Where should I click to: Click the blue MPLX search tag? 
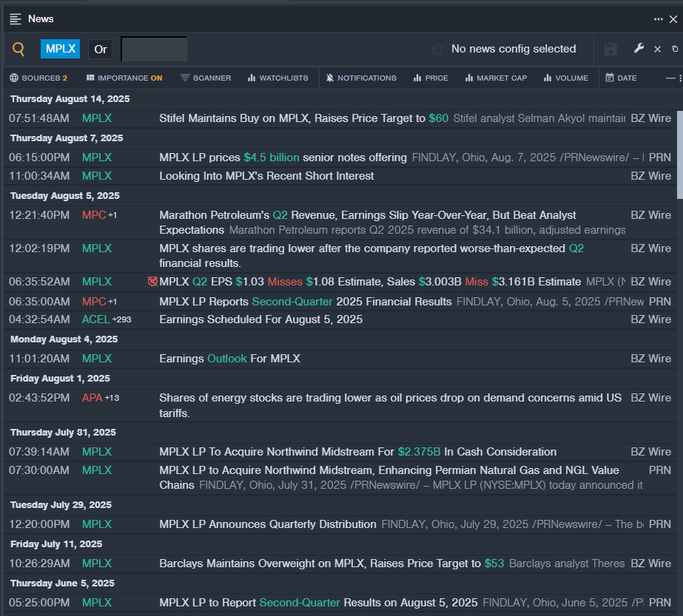pyautogui.click(x=61, y=49)
